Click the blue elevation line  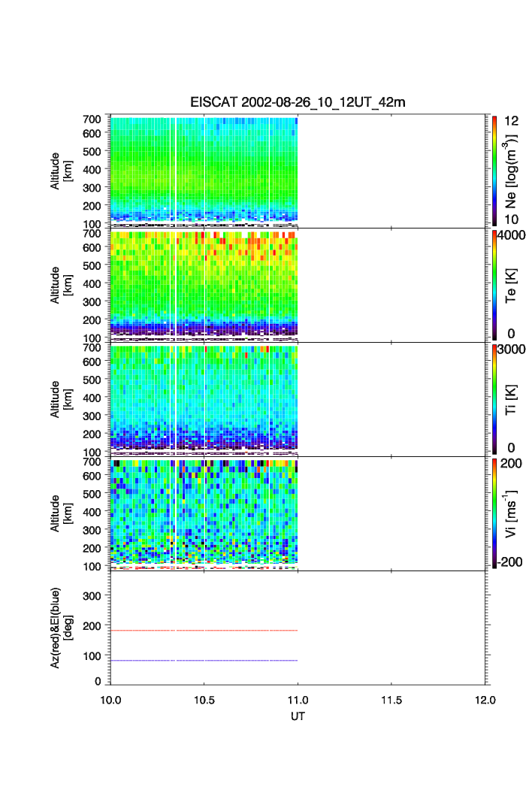coord(204,661)
